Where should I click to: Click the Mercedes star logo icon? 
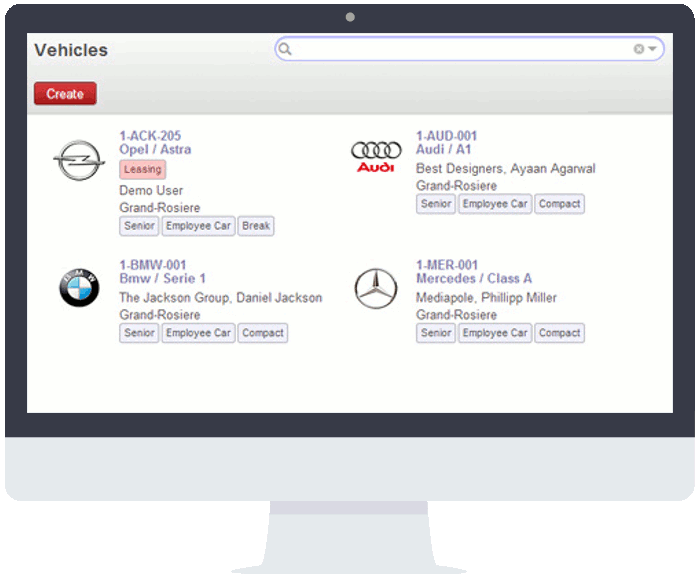376,289
